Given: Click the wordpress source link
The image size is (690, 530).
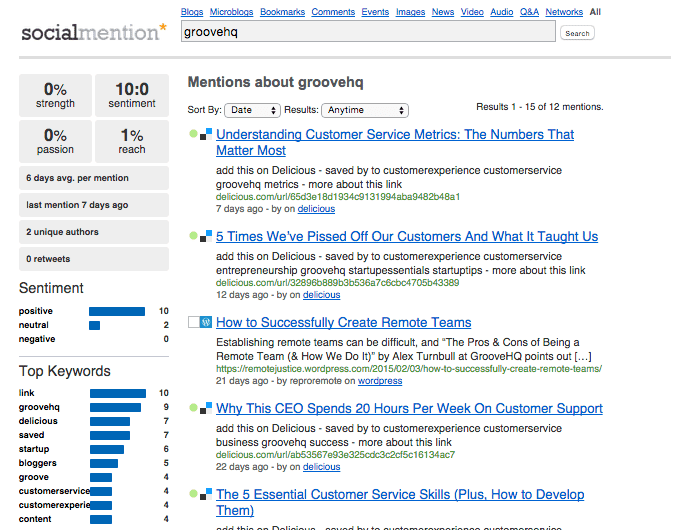Looking at the screenshot, I should click(380, 381).
